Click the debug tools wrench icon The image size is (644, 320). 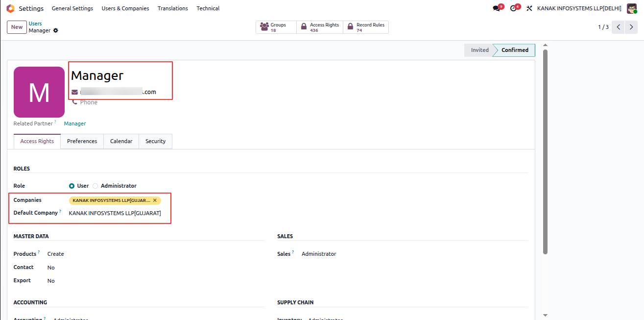529,8
